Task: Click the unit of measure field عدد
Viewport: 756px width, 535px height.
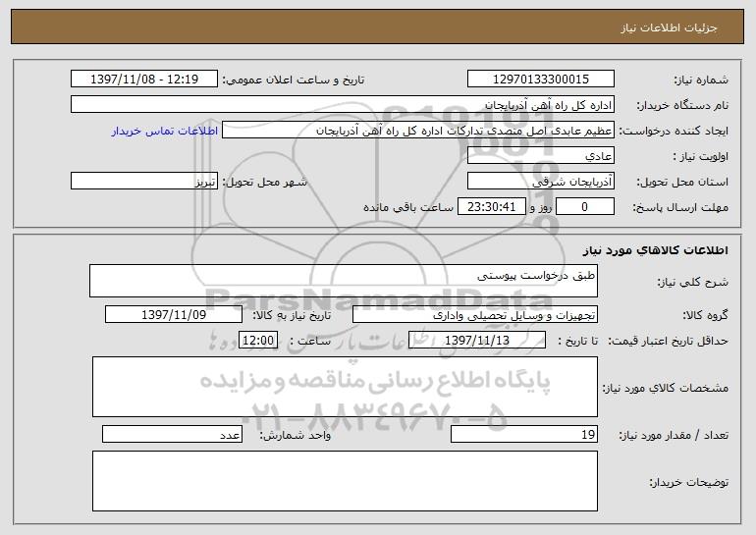Action: (172, 434)
